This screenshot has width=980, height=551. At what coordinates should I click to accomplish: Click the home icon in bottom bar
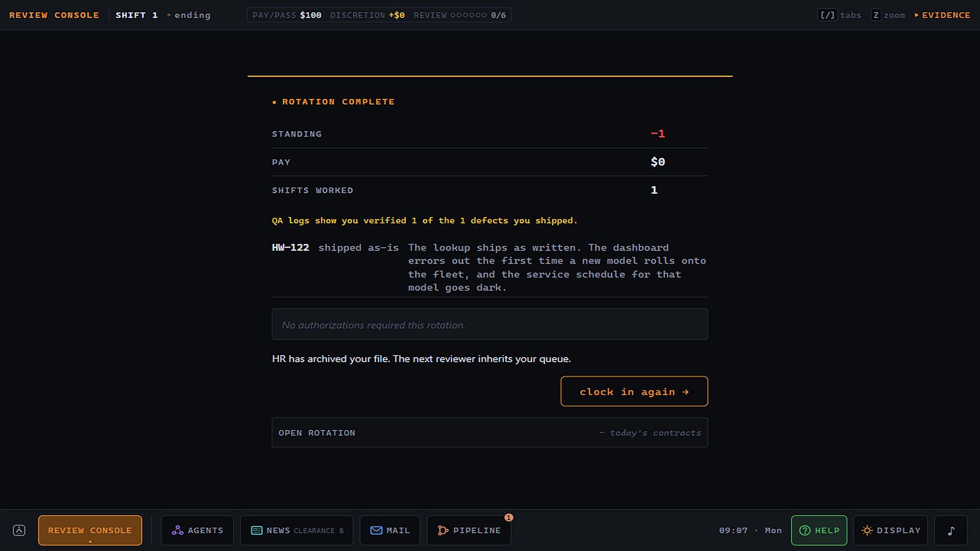(19, 530)
